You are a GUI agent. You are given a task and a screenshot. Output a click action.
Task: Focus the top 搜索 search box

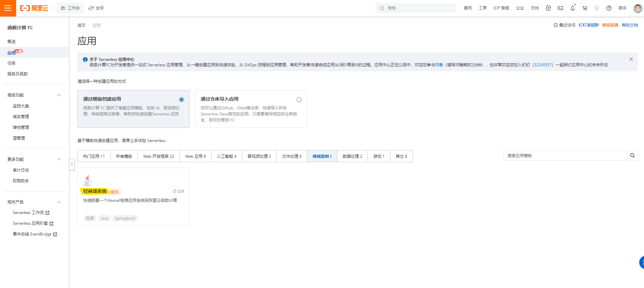pos(416,8)
